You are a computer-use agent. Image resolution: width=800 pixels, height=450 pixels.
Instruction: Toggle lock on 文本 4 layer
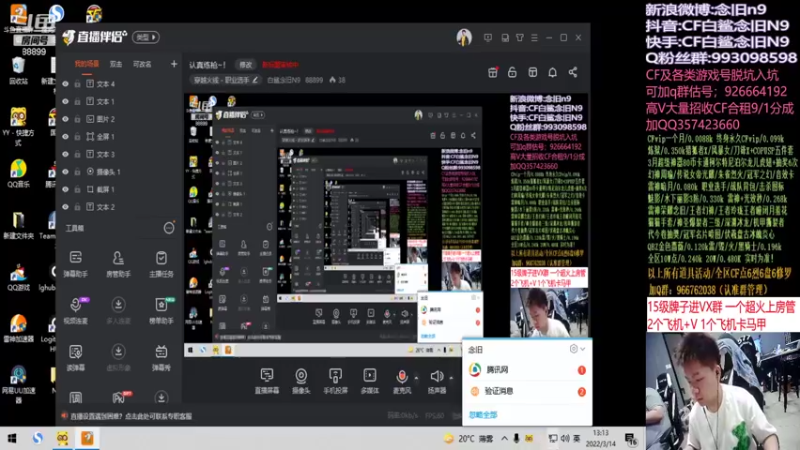point(78,84)
